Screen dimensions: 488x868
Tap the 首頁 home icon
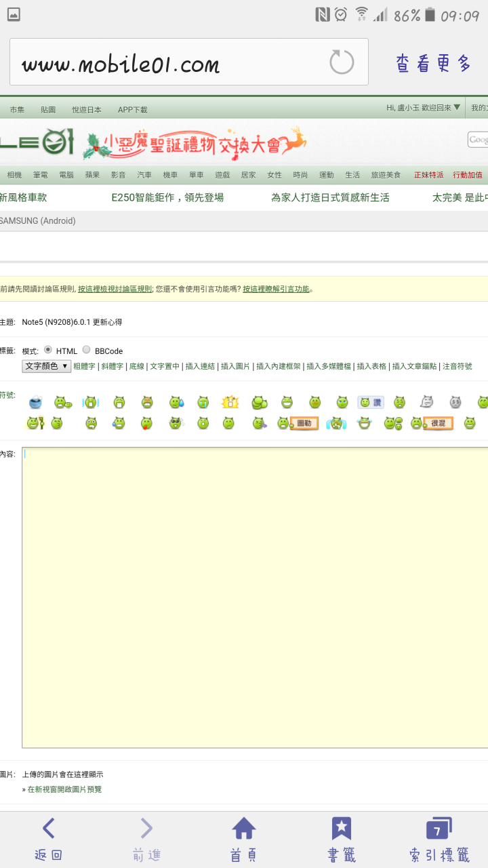[244, 840]
